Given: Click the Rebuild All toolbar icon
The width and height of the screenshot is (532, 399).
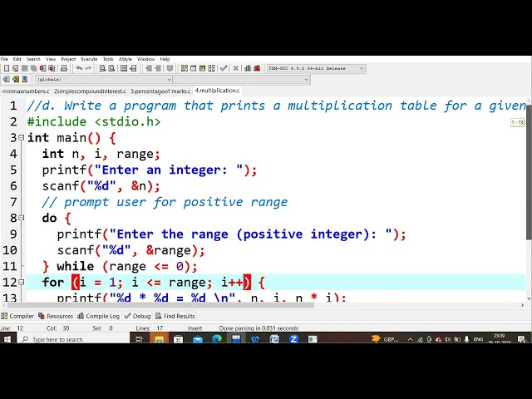Looking at the screenshot, I should click(211, 68).
